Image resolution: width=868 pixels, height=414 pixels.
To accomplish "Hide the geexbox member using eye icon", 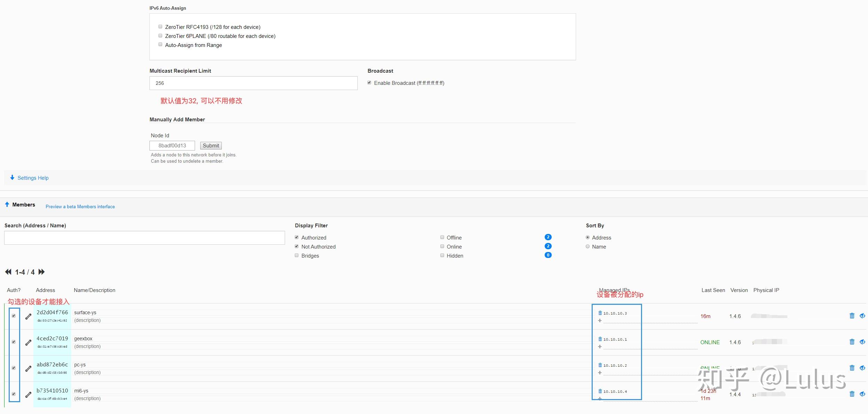I will 862,342.
